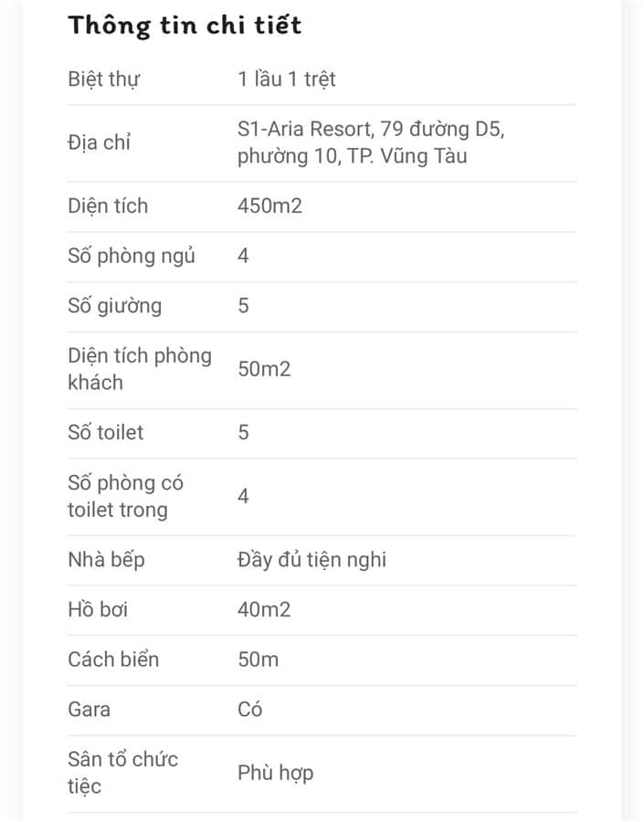Select the 40m2 pool size value

[x=264, y=609]
